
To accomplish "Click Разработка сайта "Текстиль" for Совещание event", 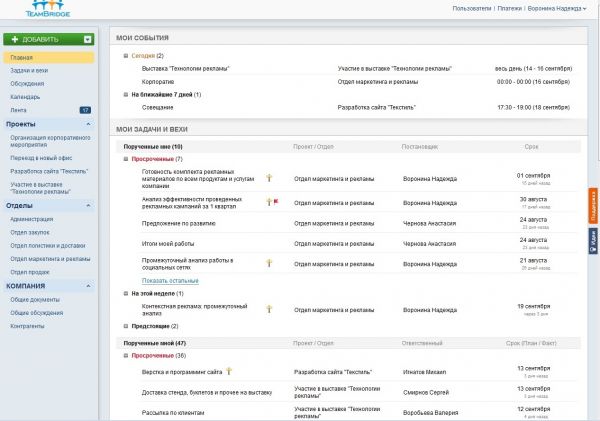I will 377,108.
